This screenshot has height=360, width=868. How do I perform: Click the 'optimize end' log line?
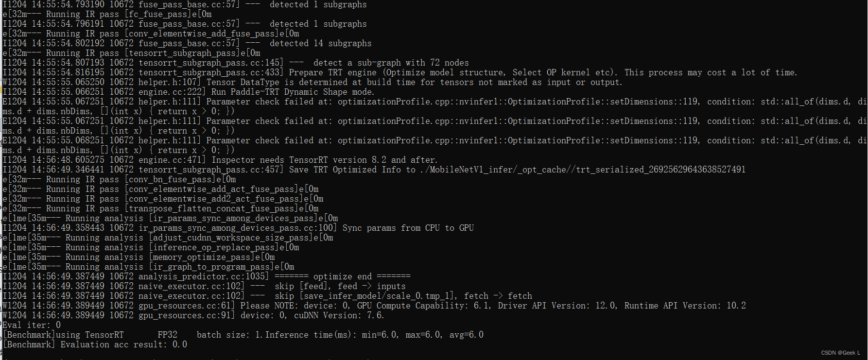207,276
